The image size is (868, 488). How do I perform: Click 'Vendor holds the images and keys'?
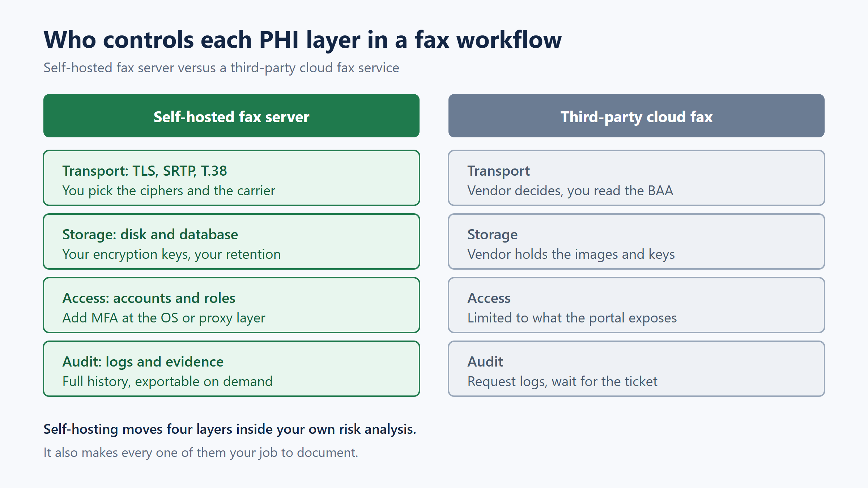[x=571, y=254]
